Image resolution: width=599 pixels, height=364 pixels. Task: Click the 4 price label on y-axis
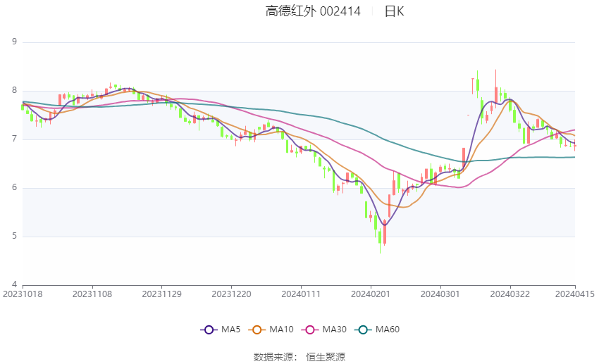pos(14,284)
